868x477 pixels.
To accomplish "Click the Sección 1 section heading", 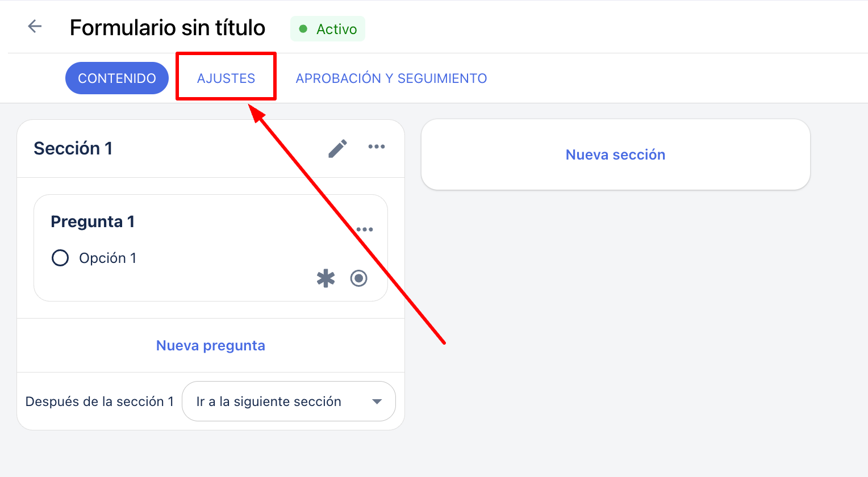I will pos(73,148).
